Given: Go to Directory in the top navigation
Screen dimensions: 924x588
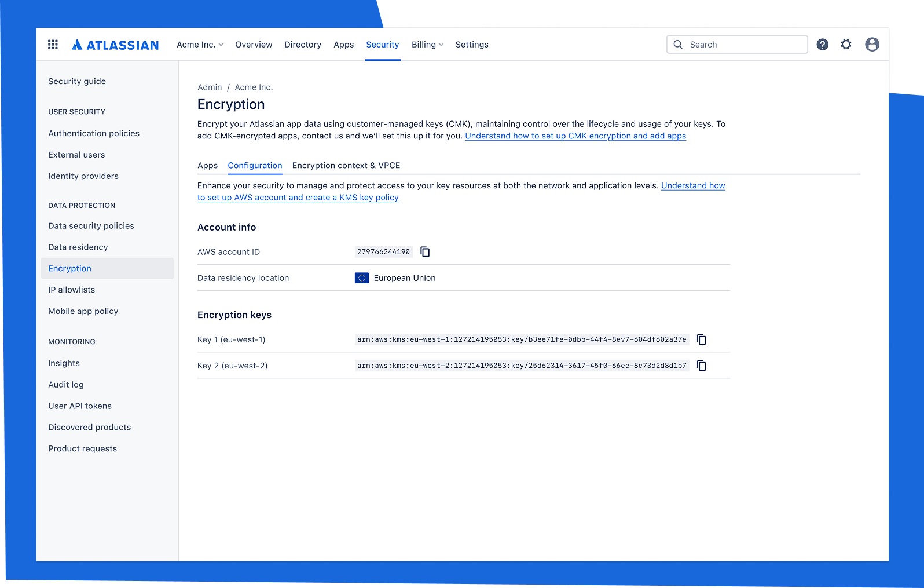Looking at the screenshot, I should click(302, 45).
